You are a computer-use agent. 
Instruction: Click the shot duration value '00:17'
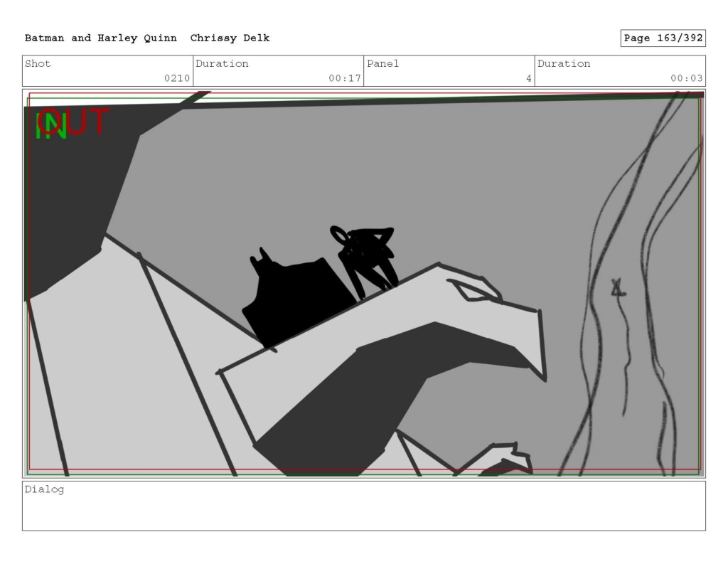[345, 78]
